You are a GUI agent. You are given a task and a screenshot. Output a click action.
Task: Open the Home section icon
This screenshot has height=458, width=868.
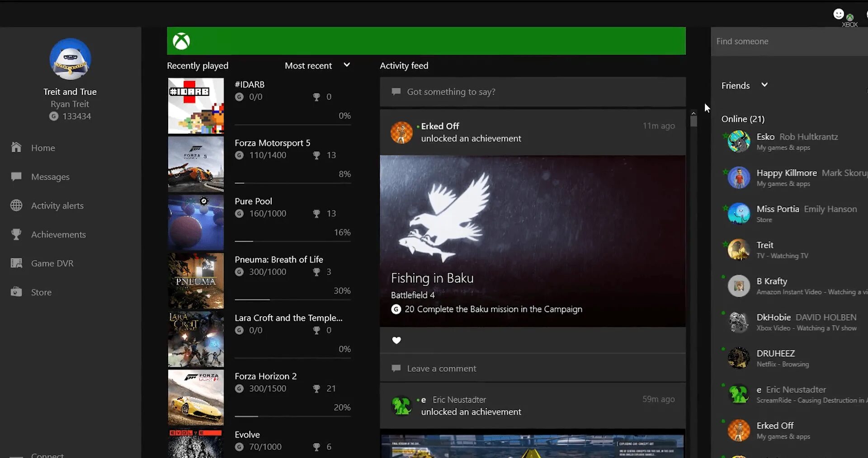(x=16, y=147)
